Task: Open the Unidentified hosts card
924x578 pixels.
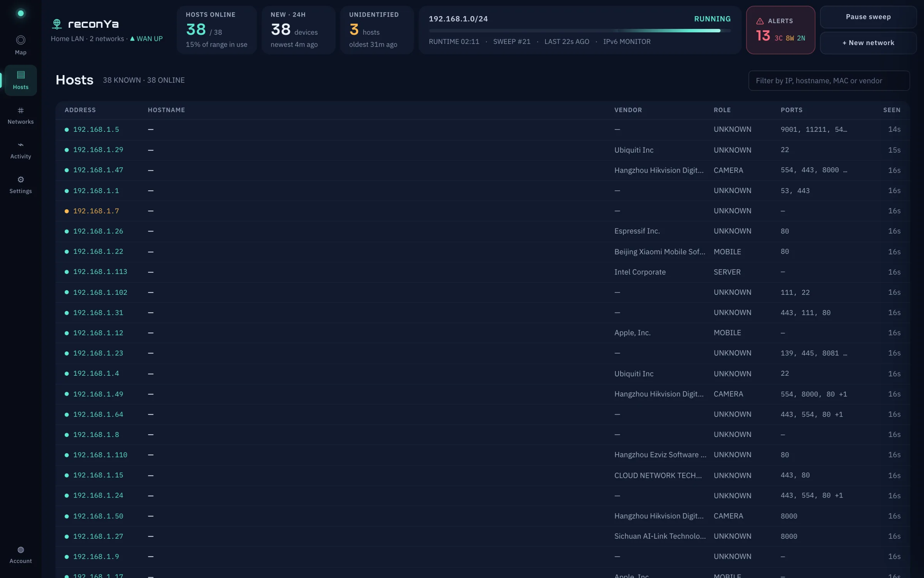Action: tap(377, 30)
